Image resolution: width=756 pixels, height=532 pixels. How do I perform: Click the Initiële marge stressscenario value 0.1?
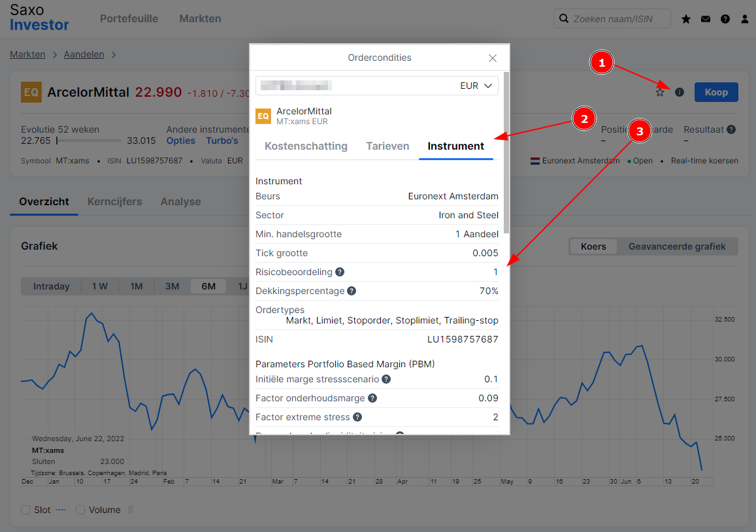[x=491, y=379]
